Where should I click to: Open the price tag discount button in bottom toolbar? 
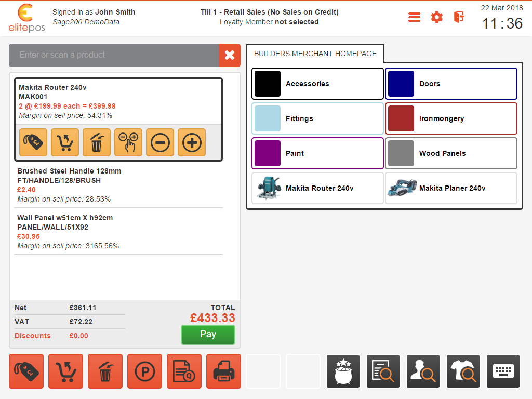26,371
